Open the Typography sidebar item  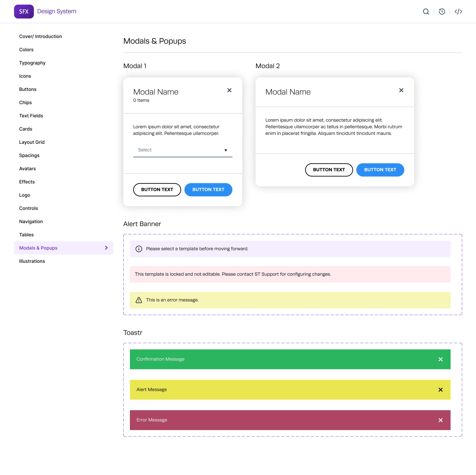coord(32,63)
